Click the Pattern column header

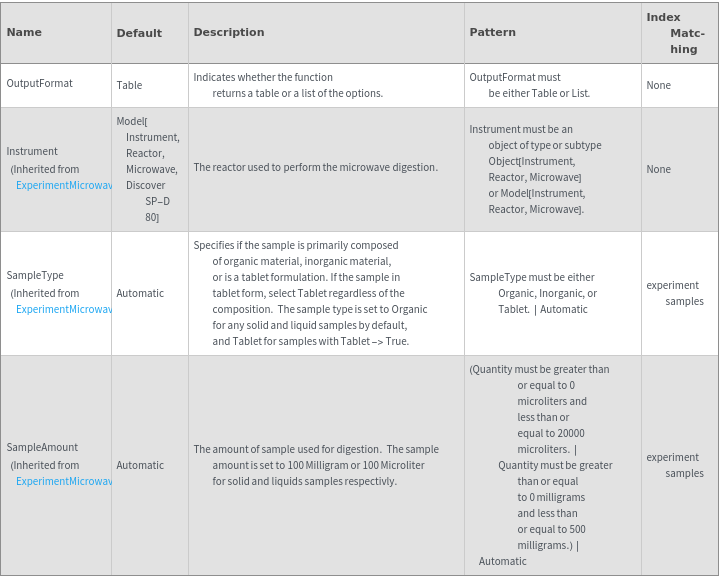[x=493, y=32]
